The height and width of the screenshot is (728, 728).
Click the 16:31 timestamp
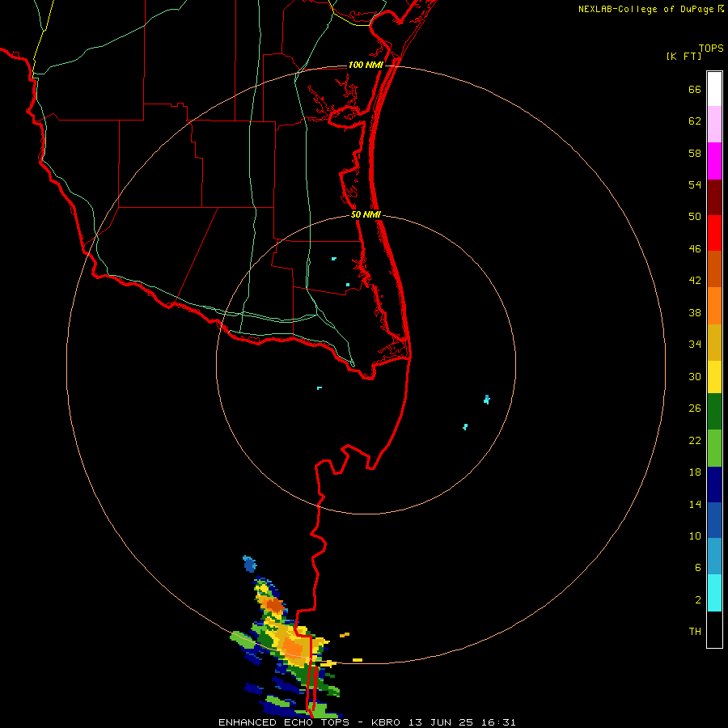497,722
